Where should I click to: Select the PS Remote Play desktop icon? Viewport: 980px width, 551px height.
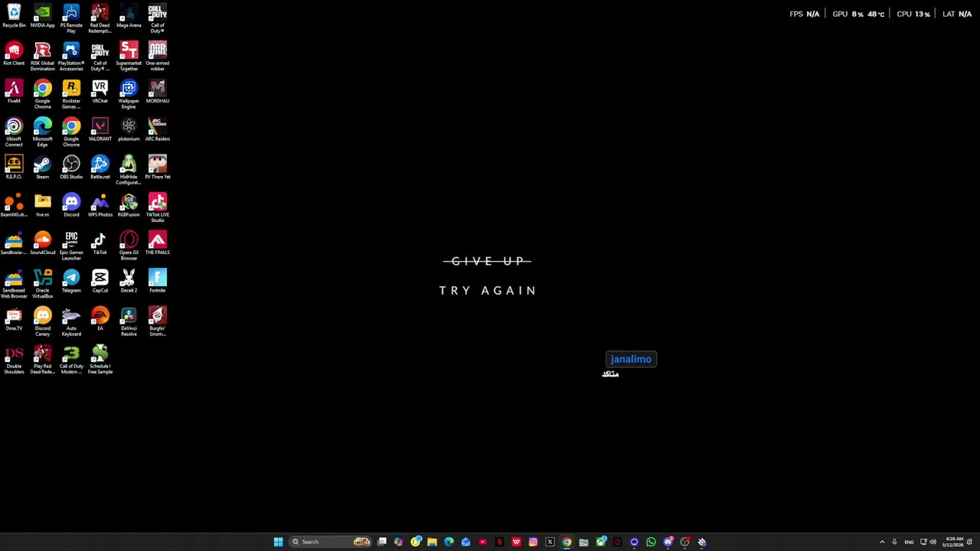coord(71,19)
